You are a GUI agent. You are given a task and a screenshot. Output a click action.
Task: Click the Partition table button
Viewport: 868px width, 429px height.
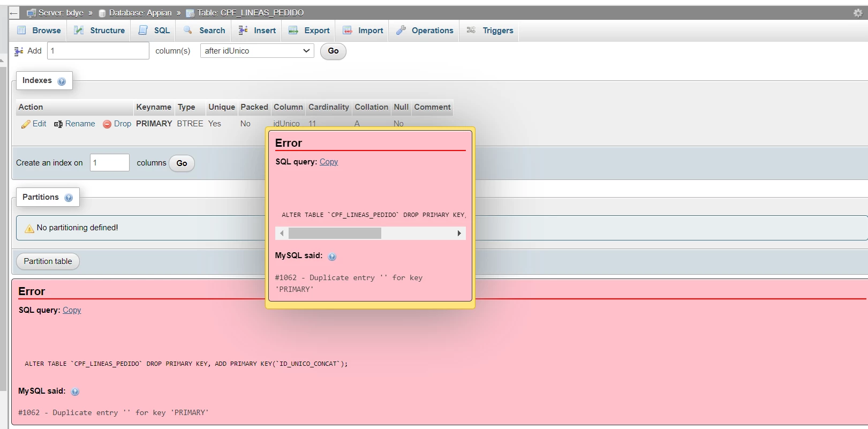[x=48, y=261]
